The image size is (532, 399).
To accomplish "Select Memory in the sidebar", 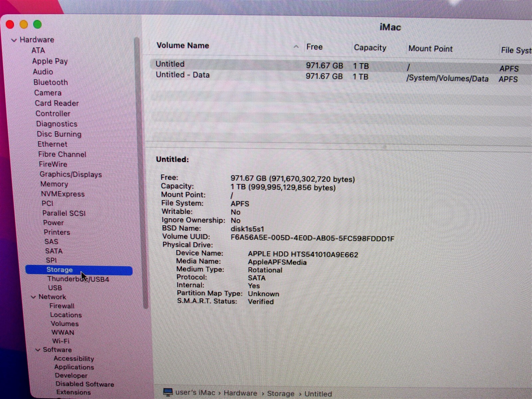I will click(54, 184).
